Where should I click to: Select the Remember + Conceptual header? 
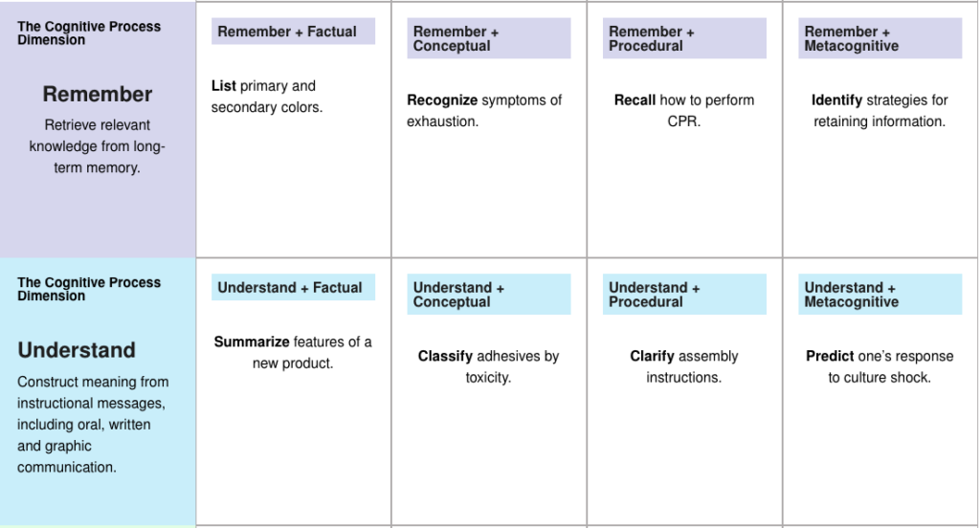(489, 38)
